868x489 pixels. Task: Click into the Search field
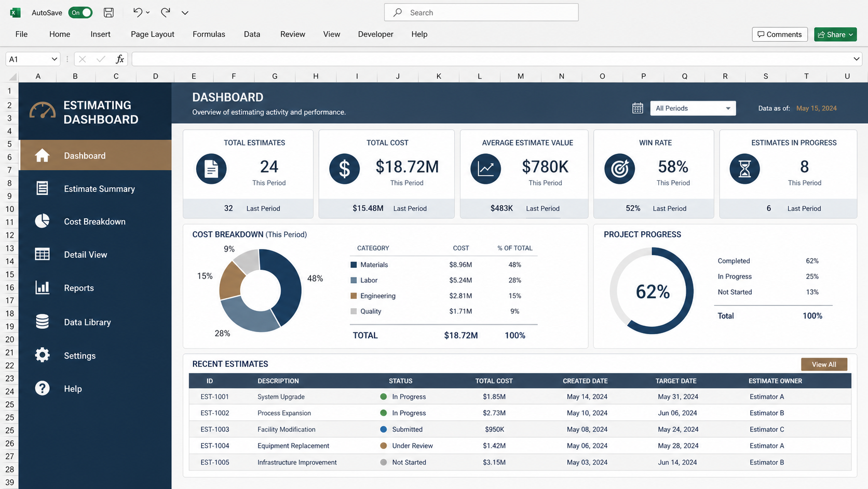[x=481, y=12]
